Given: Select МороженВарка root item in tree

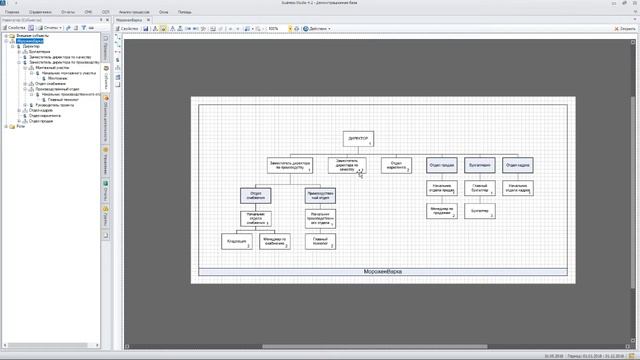Looking at the screenshot, I should point(30,41).
